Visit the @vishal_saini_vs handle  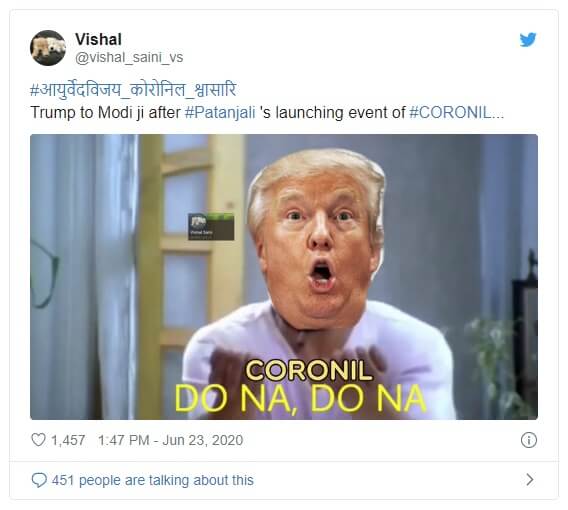(x=129, y=58)
